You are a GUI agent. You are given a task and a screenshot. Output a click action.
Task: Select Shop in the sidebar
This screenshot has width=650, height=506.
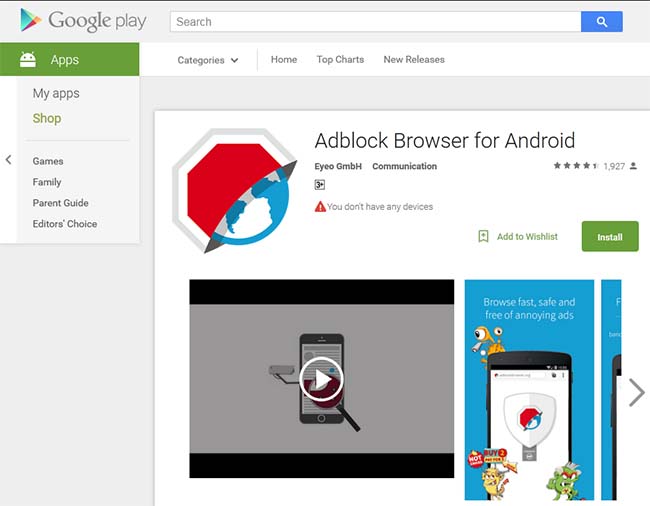pyautogui.click(x=47, y=118)
